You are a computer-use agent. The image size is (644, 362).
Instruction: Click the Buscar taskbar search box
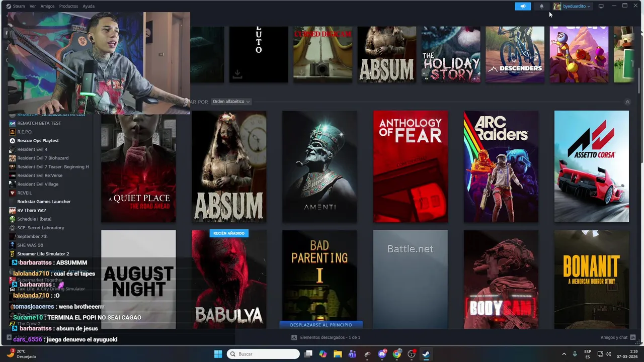pyautogui.click(x=263, y=354)
